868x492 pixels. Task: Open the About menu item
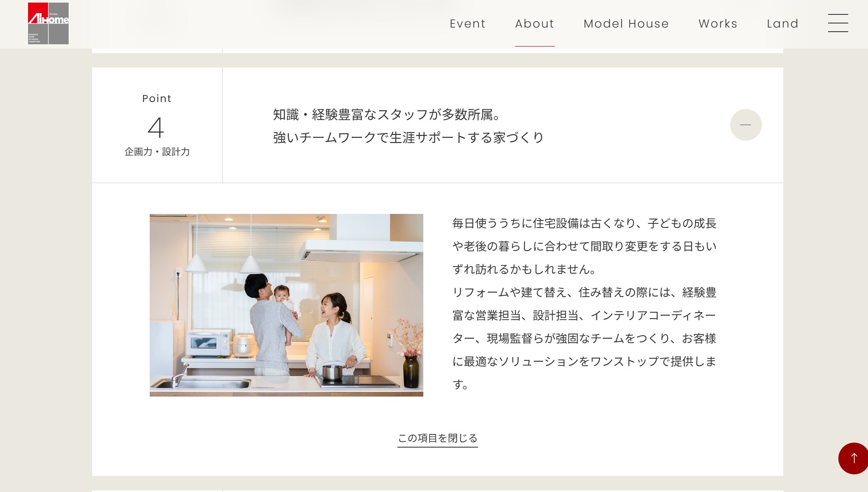(534, 24)
